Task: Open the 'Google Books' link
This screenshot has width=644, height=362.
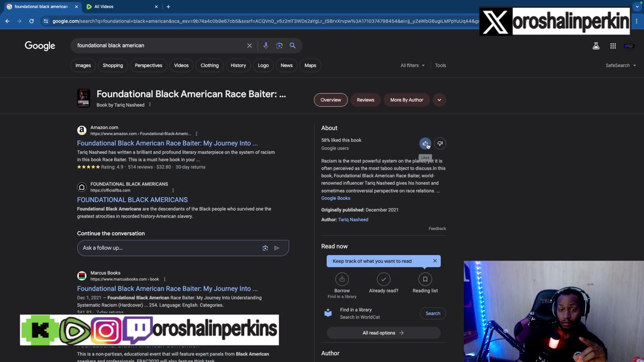Action: click(x=336, y=198)
